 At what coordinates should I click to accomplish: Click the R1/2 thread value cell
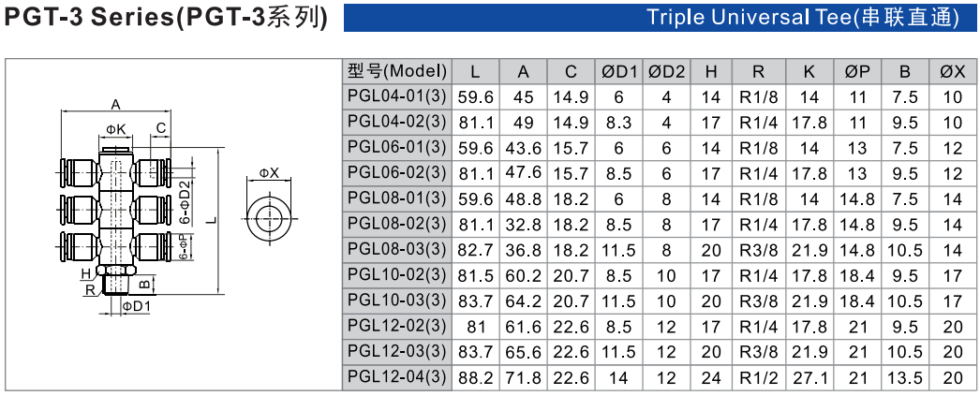pyautogui.click(x=758, y=377)
